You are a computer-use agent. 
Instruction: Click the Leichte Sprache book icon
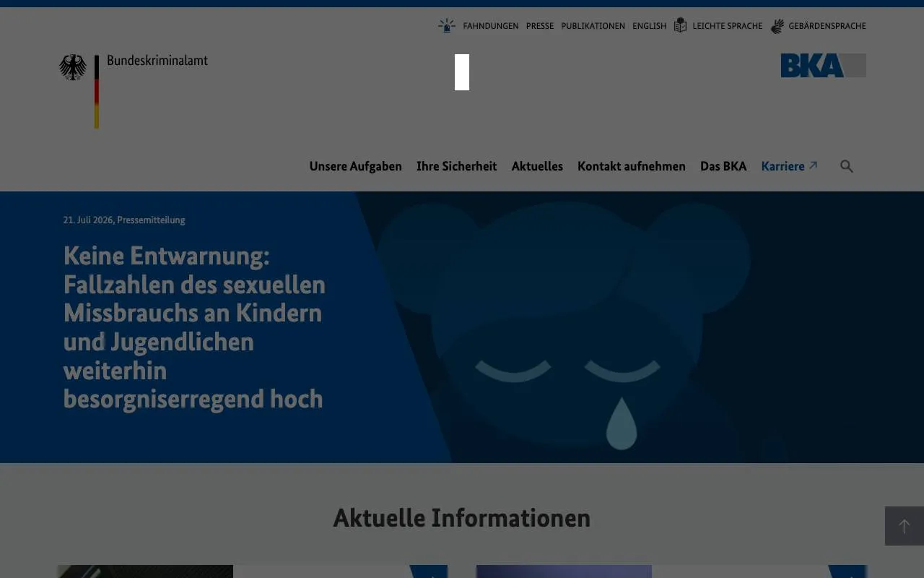coord(681,25)
